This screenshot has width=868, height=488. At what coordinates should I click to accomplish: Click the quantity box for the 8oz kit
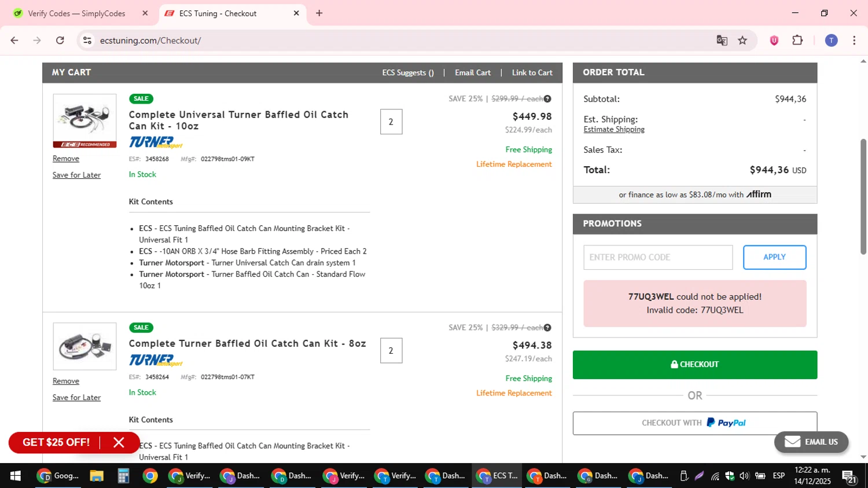tap(391, 351)
